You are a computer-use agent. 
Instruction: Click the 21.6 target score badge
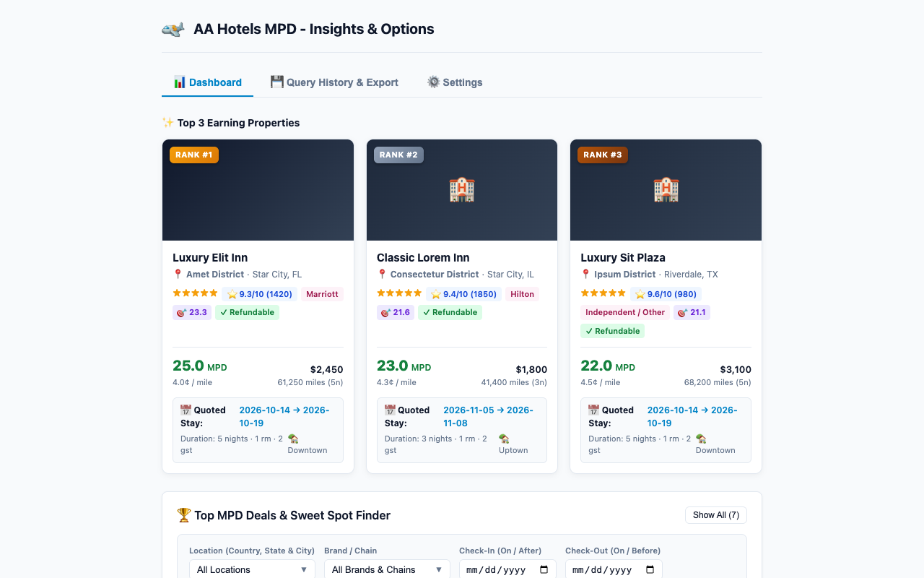pyautogui.click(x=396, y=313)
